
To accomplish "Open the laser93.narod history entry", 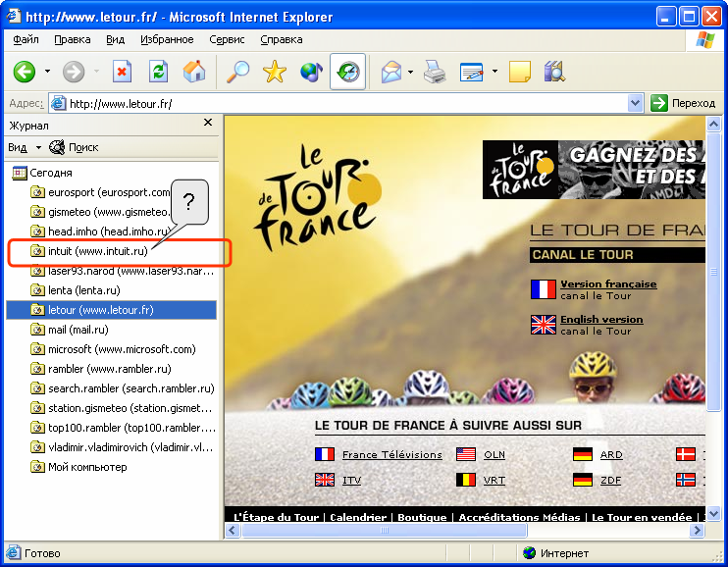I will tap(122, 271).
